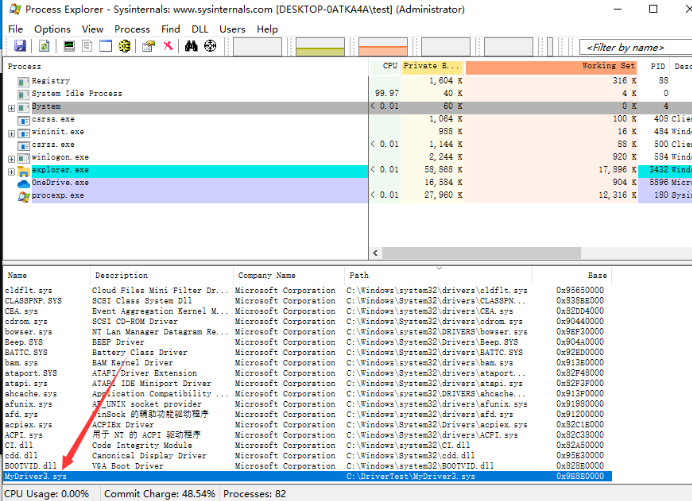Screen dimensions: 692x501
Task: Click the orange physical memory mini graph
Action: click(383, 47)
